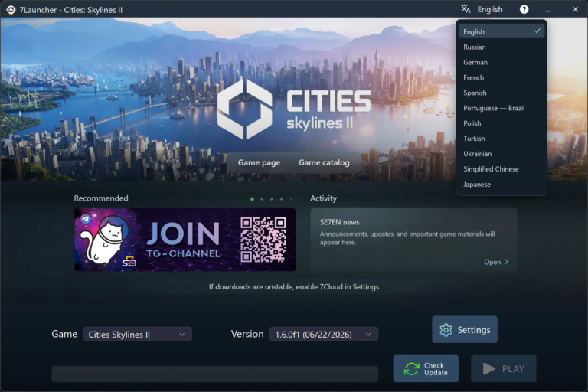588x392 pixels.
Task: Open the JOIN TG-CHANNEL banner
Action: click(185, 240)
